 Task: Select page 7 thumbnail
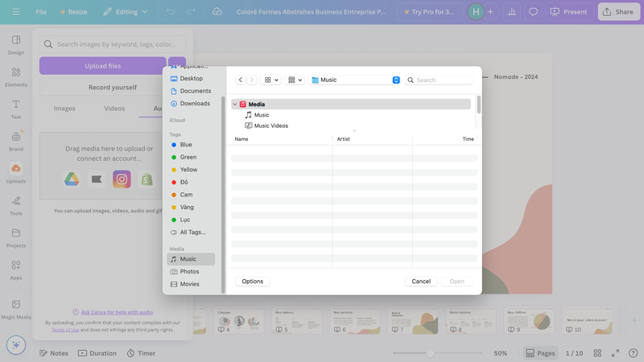pos(413,320)
